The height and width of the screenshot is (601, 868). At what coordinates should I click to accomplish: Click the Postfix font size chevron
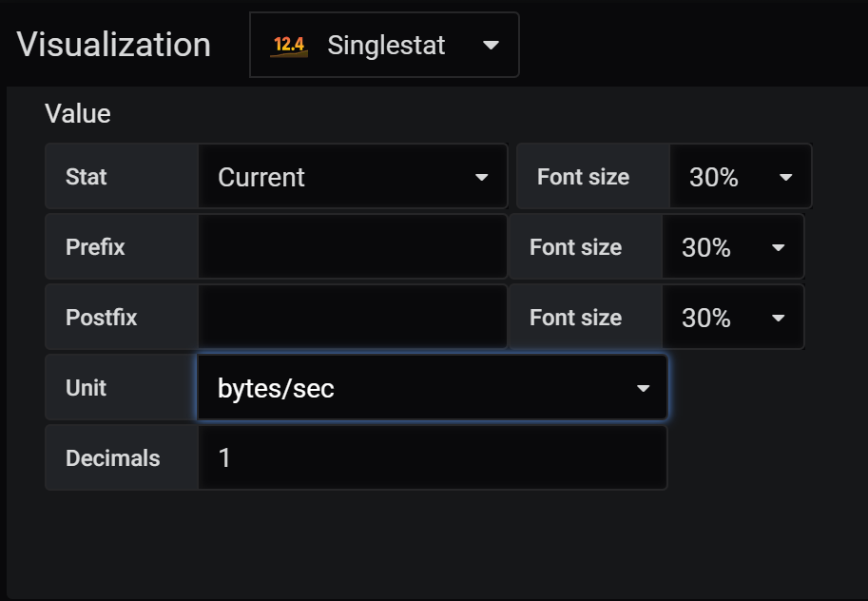coord(778,317)
